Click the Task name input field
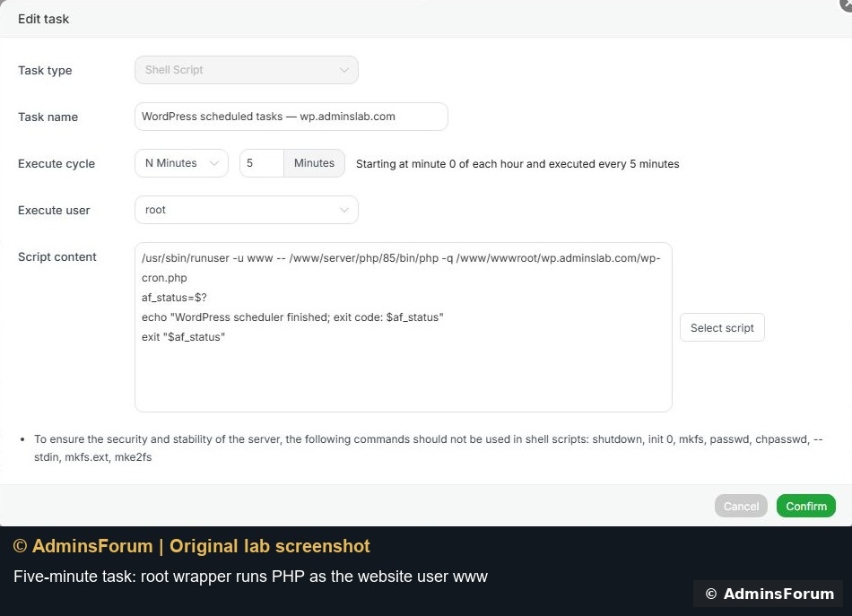 [x=291, y=117]
